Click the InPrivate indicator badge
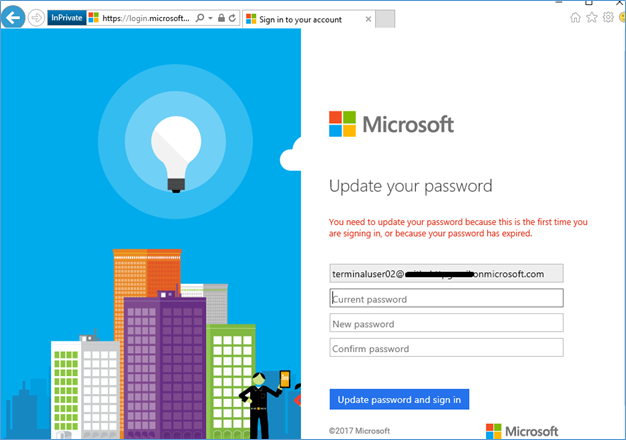The image size is (626, 440). pyautogui.click(x=67, y=18)
